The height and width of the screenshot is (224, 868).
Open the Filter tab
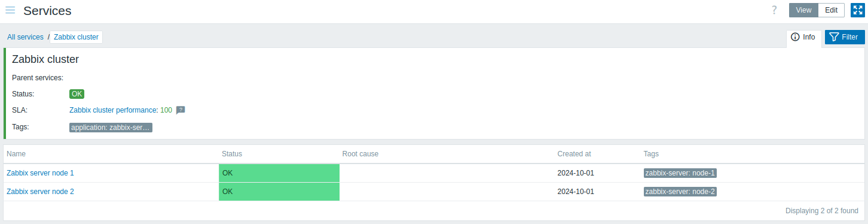click(845, 37)
